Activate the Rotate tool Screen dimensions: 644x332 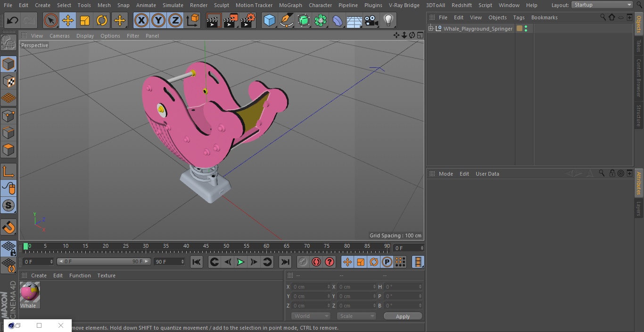[x=102, y=21]
